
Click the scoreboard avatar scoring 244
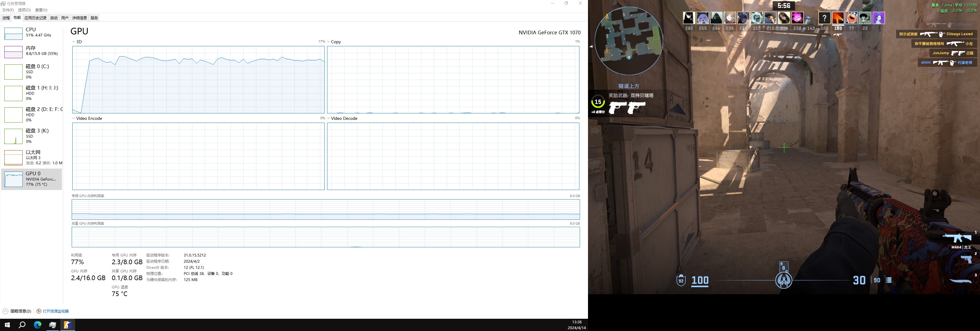point(716,18)
